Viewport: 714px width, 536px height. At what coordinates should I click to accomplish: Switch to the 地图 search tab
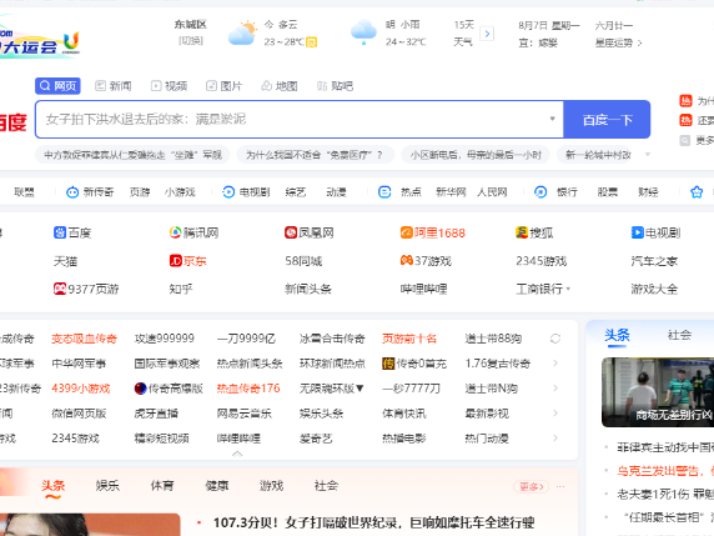pyautogui.click(x=280, y=86)
